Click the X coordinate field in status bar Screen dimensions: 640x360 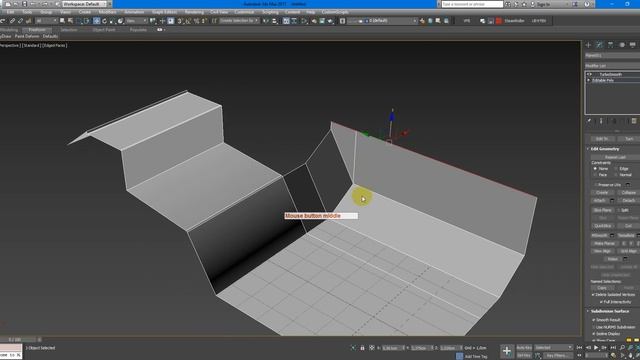pyautogui.click(x=392, y=348)
